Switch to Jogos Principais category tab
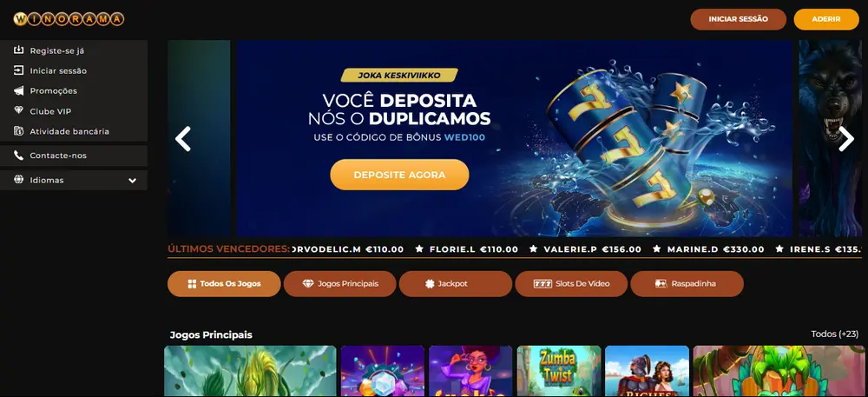This screenshot has height=397, width=868. 340,283
